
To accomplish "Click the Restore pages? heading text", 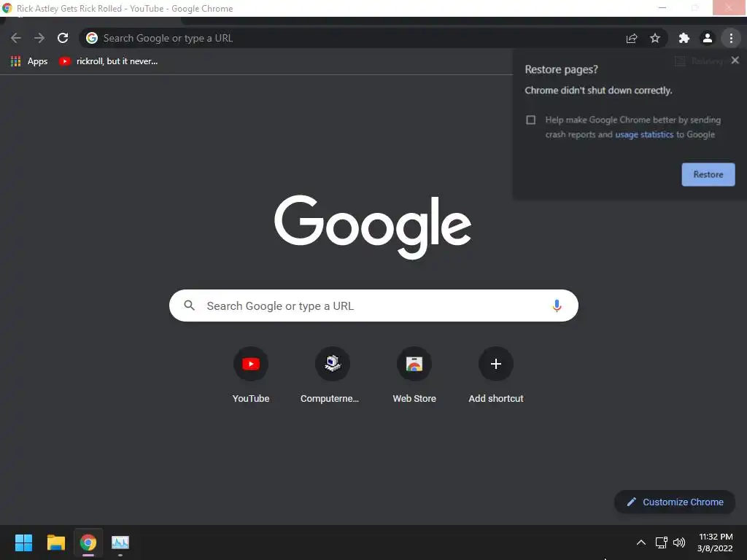I will click(561, 69).
